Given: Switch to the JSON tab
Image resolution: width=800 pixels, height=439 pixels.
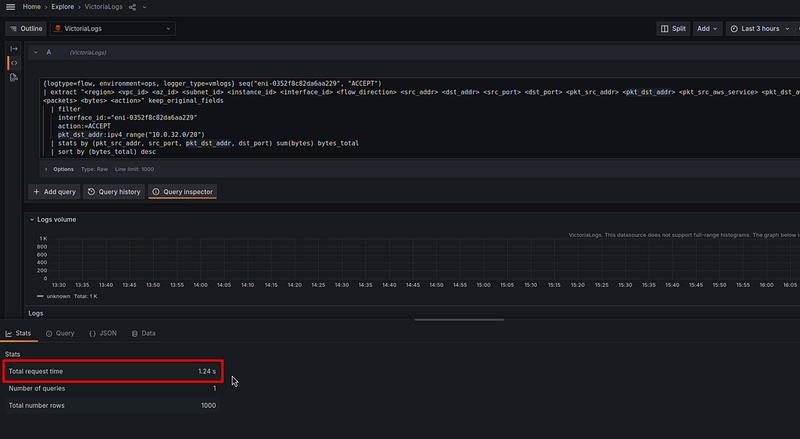Looking at the screenshot, I should click(x=103, y=333).
